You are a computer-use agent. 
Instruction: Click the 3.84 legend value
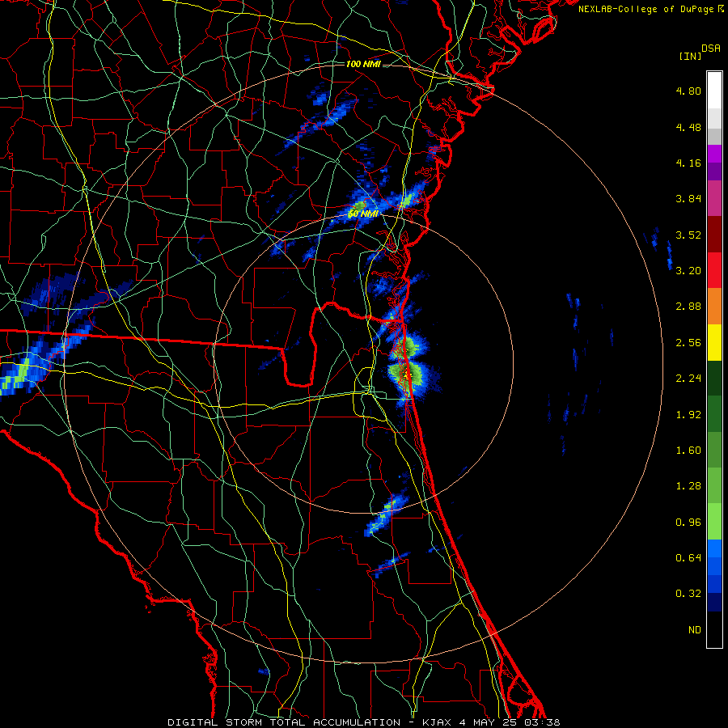[x=688, y=199]
